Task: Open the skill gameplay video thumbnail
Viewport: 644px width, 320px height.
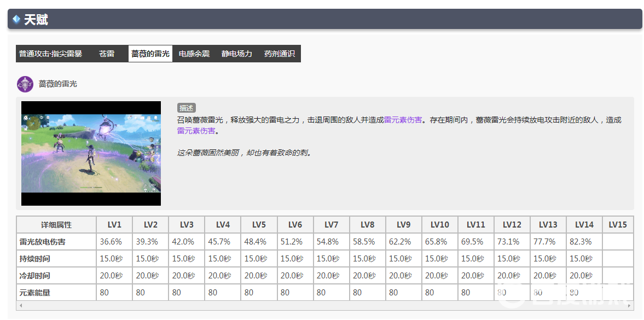Action: [91, 153]
